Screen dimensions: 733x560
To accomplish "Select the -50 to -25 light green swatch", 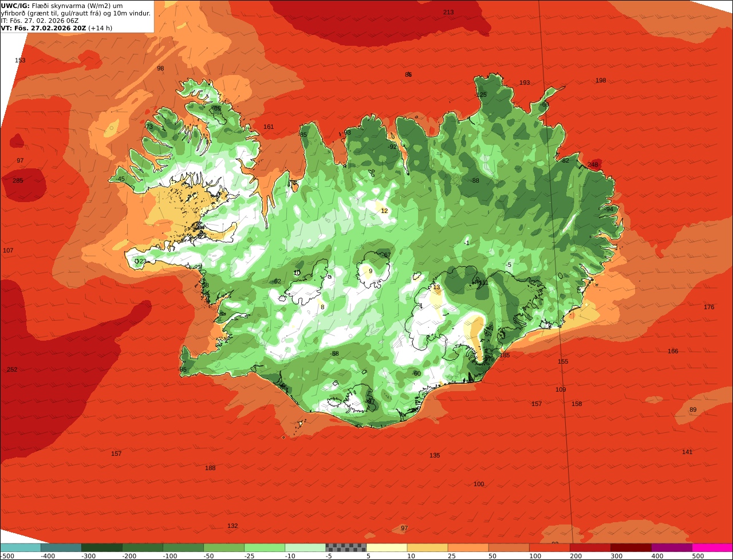I will pyautogui.click(x=224, y=547).
